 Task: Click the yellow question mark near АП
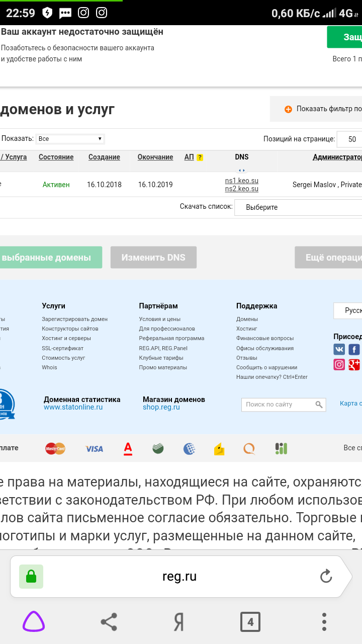click(200, 157)
